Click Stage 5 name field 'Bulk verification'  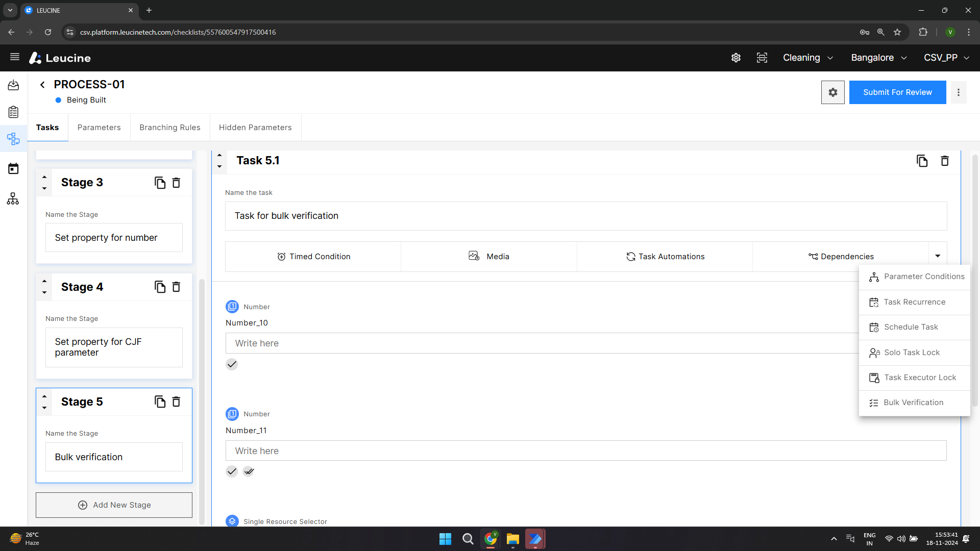coord(114,457)
